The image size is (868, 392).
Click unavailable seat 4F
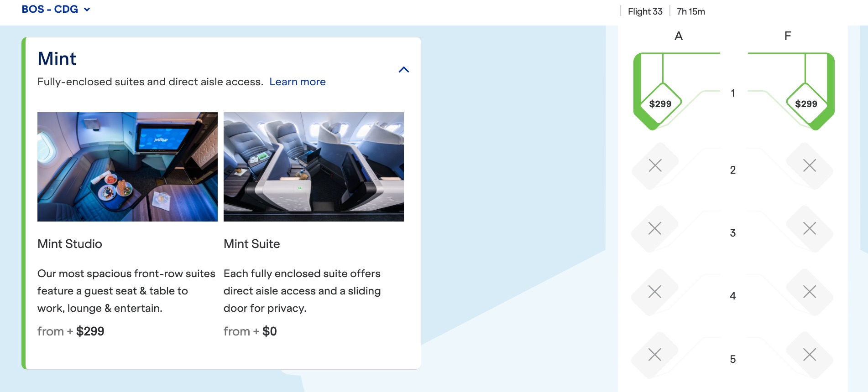810,292
